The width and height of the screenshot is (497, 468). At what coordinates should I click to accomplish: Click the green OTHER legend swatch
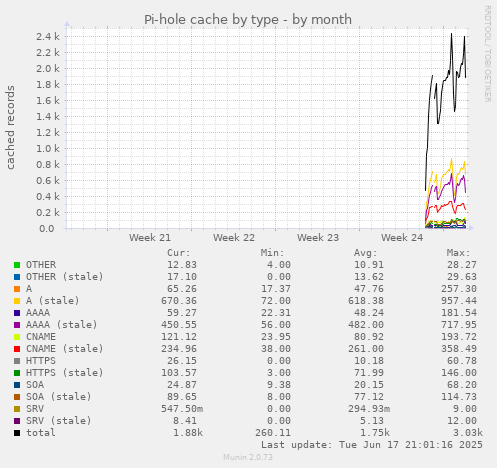(17, 265)
